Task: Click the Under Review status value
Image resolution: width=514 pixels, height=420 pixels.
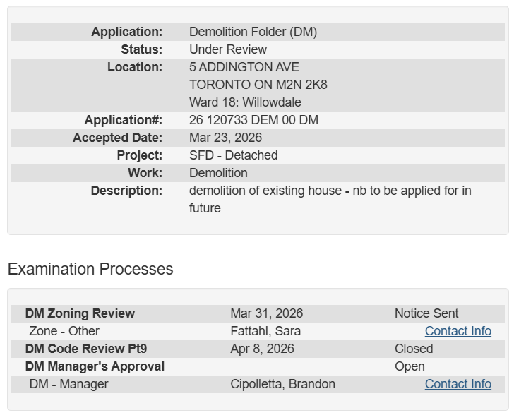Action: (x=228, y=49)
